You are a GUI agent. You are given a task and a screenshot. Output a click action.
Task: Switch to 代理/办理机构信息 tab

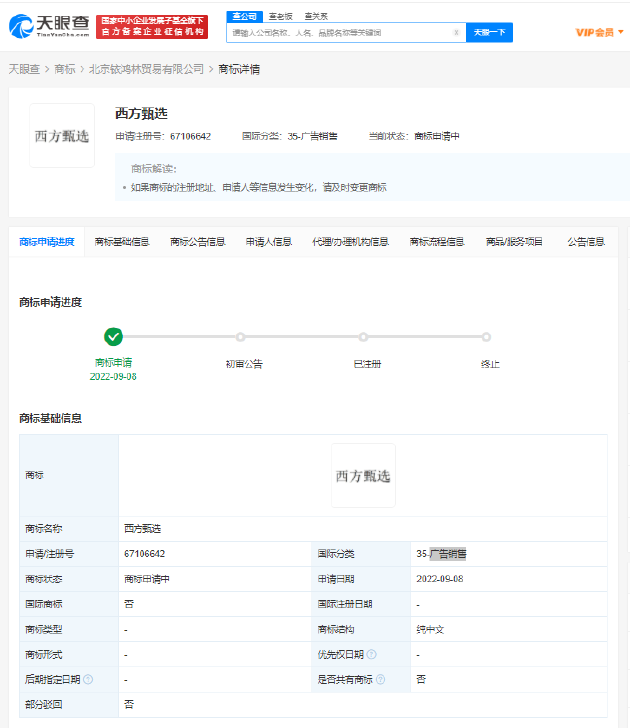351,242
